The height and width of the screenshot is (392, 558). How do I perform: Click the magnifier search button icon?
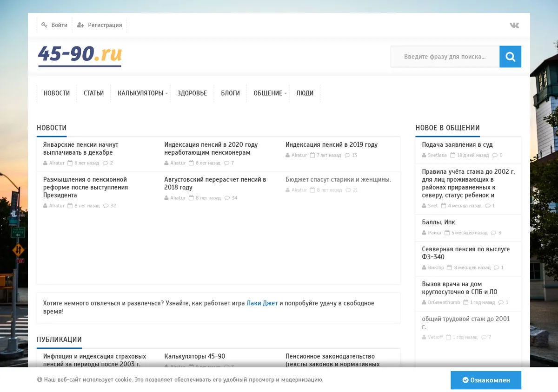[x=510, y=57]
